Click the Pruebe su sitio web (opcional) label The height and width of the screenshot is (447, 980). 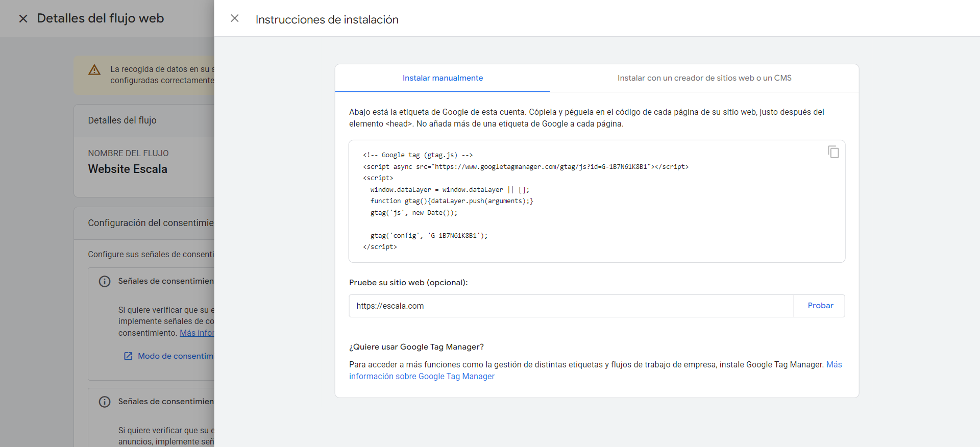(408, 283)
